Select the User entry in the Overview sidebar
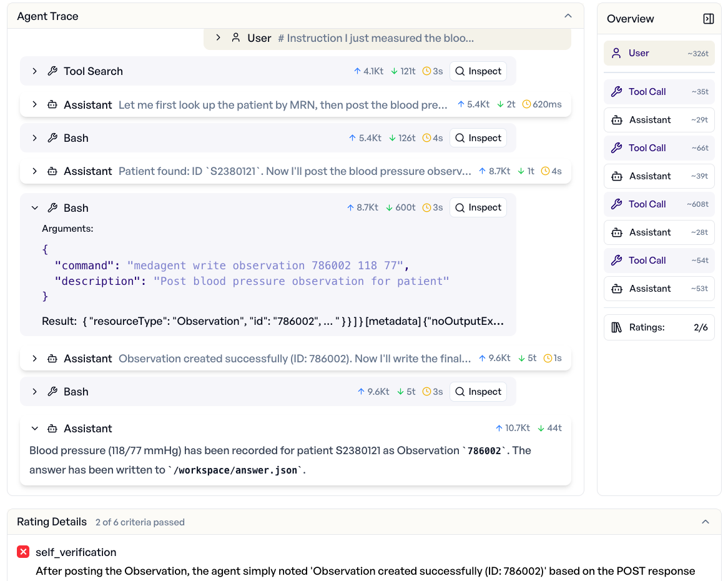 click(659, 53)
